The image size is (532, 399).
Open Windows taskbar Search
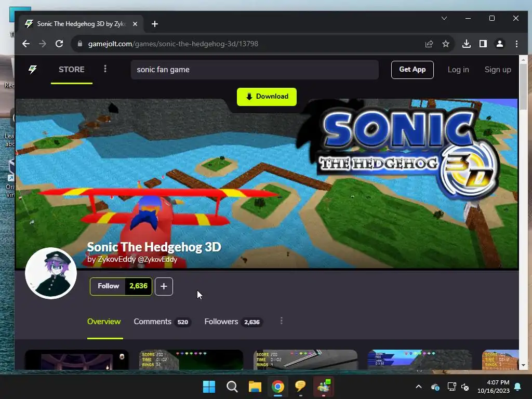[232, 387]
